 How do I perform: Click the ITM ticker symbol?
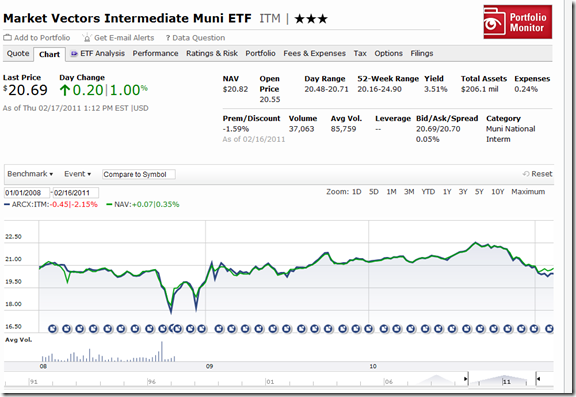pyautogui.click(x=270, y=18)
